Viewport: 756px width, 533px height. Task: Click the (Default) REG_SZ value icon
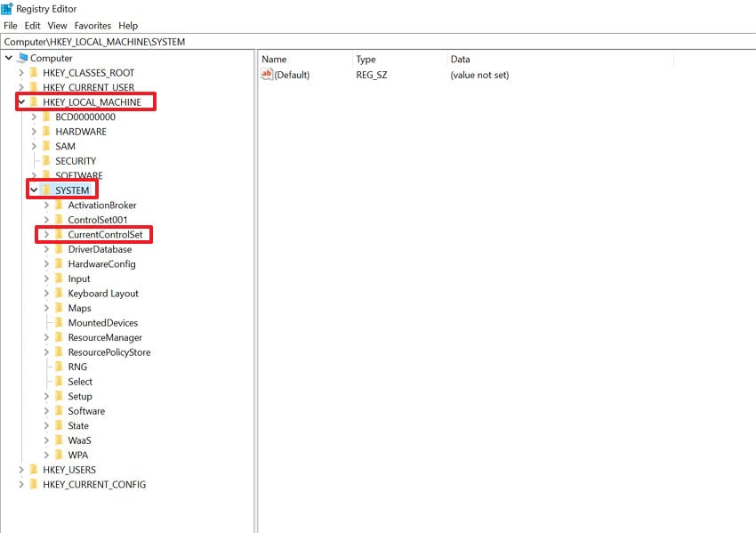[267, 75]
